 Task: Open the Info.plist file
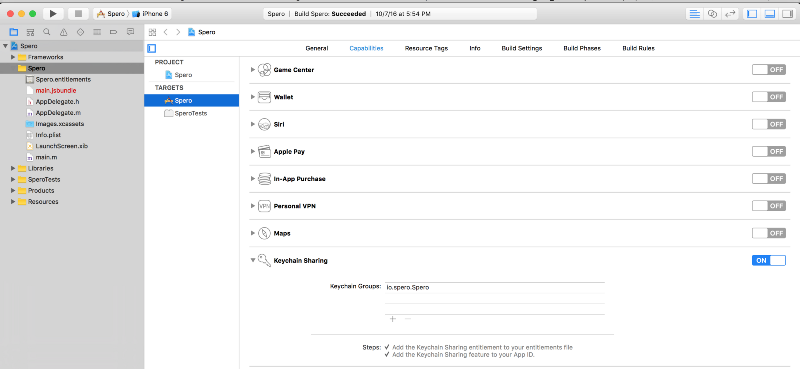48,135
